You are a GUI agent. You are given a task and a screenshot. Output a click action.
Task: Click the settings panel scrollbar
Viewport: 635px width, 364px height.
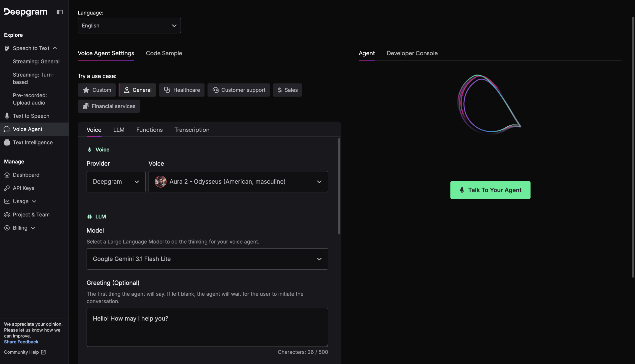pos(339,186)
